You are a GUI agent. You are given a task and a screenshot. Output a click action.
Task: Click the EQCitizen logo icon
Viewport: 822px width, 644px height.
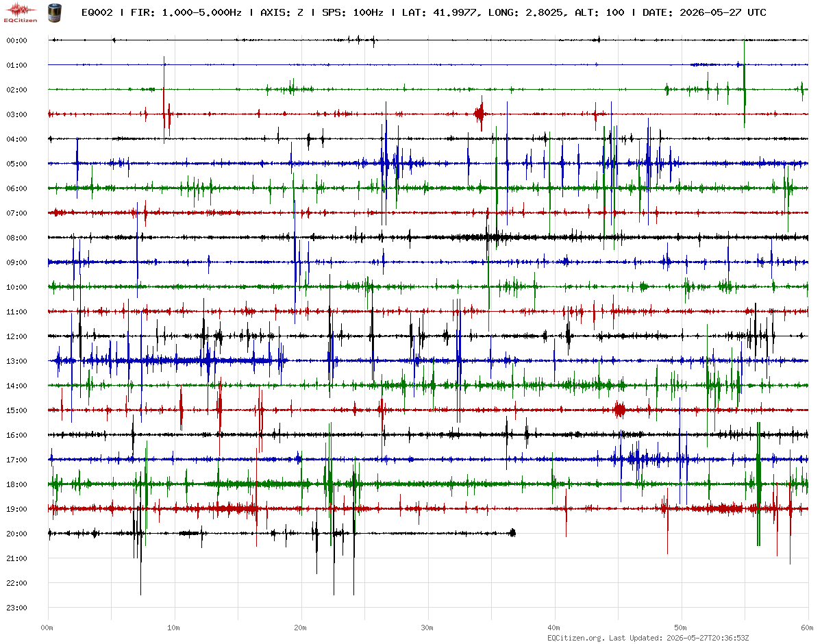click(21, 12)
